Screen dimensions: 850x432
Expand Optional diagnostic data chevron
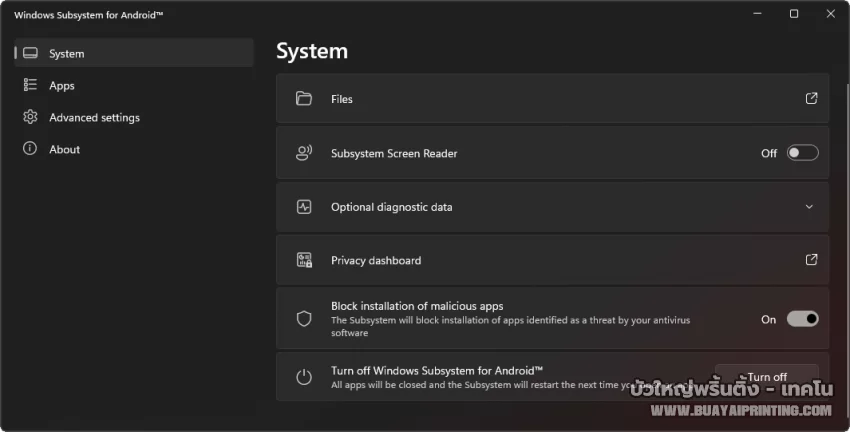[x=809, y=207]
